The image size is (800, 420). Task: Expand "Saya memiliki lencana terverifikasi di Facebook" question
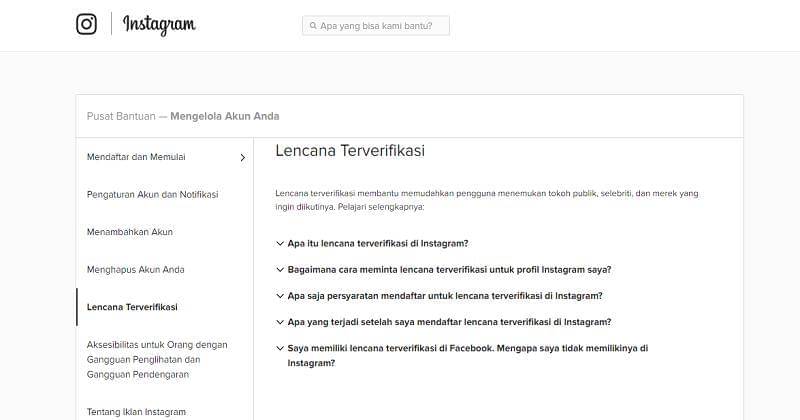click(468, 349)
